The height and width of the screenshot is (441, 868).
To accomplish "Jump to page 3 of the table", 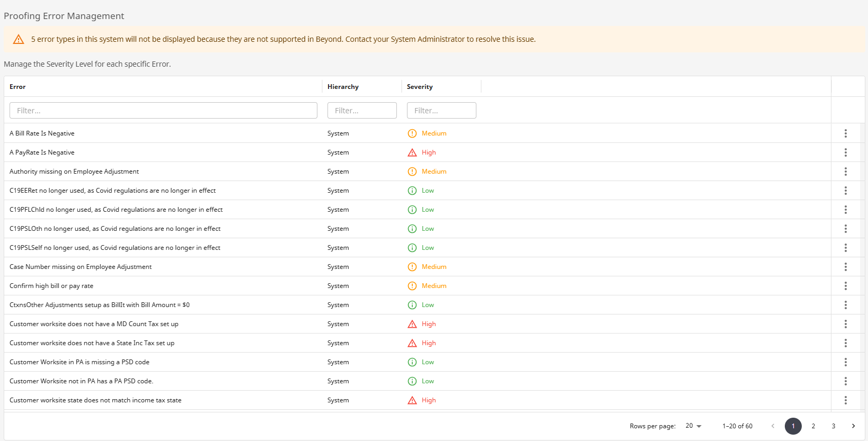I will tap(834, 426).
